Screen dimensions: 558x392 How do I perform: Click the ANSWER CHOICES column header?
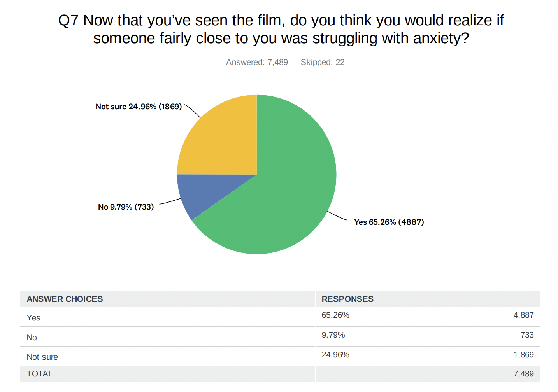tap(65, 299)
